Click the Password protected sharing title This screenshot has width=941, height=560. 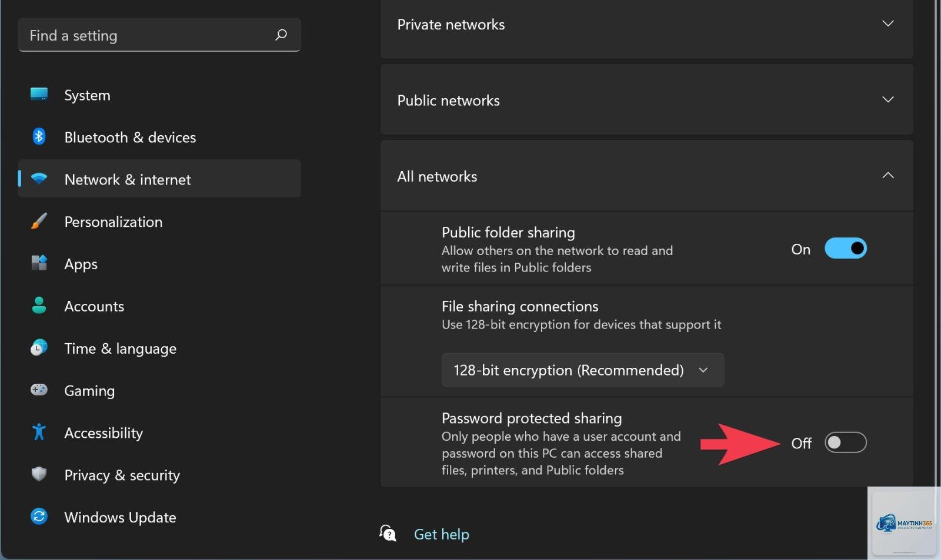click(532, 418)
